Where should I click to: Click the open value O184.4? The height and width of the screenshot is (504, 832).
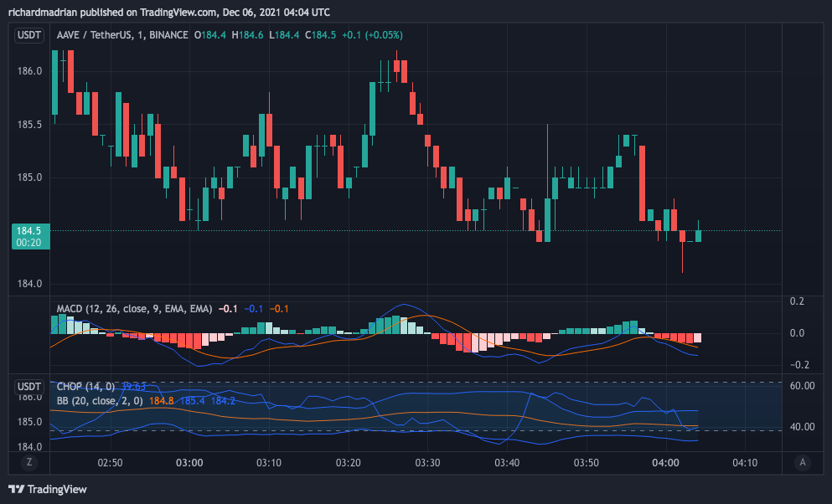click(210, 35)
